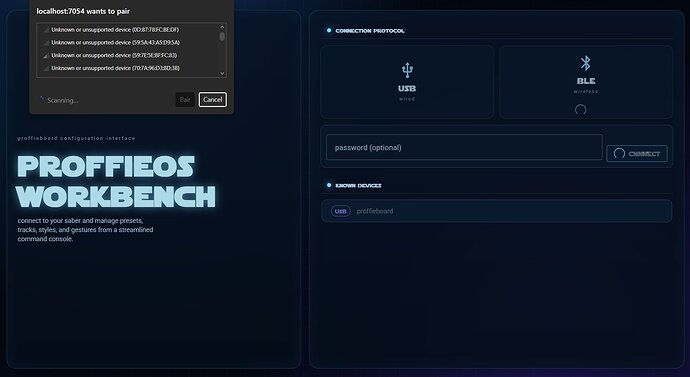Click the 'localhost:7054 wants to pair' title
This screenshot has width=690, height=377.
[x=83, y=11]
